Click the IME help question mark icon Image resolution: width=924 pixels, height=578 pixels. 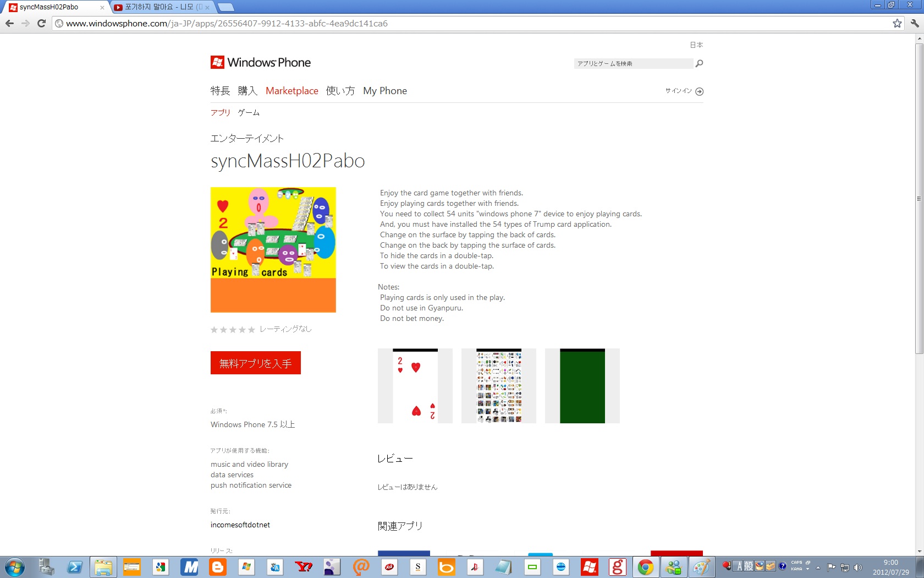[x=782, y=566]
